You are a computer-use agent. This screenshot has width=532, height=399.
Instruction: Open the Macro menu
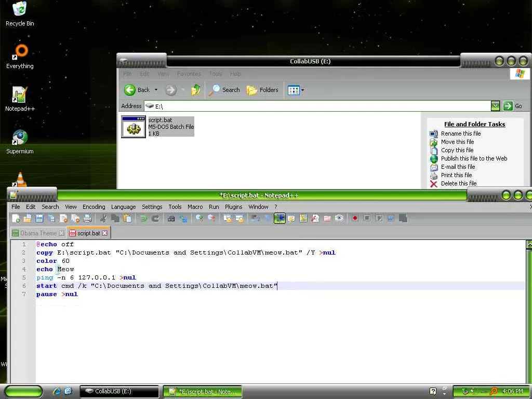click(x=195, y=207)
